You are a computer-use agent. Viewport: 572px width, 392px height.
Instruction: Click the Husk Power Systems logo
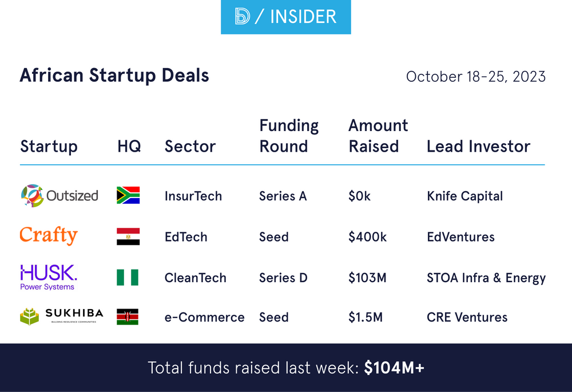pyautogui.click(x=49, y=278)
